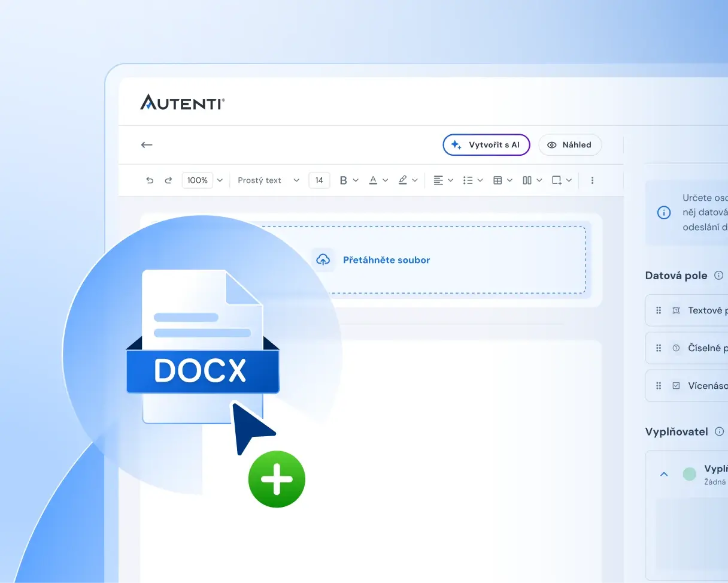Click info icon next to Datová pole
This screenshot has width=728, height=583.
(x=719, y=275)
